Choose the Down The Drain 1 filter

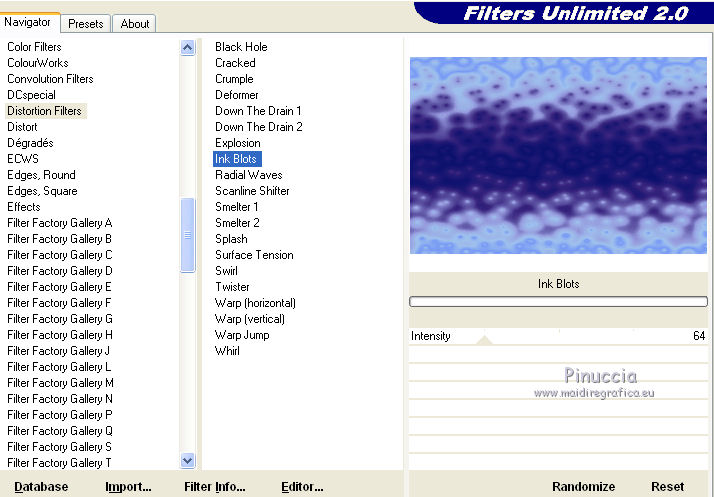pos(258,111)
